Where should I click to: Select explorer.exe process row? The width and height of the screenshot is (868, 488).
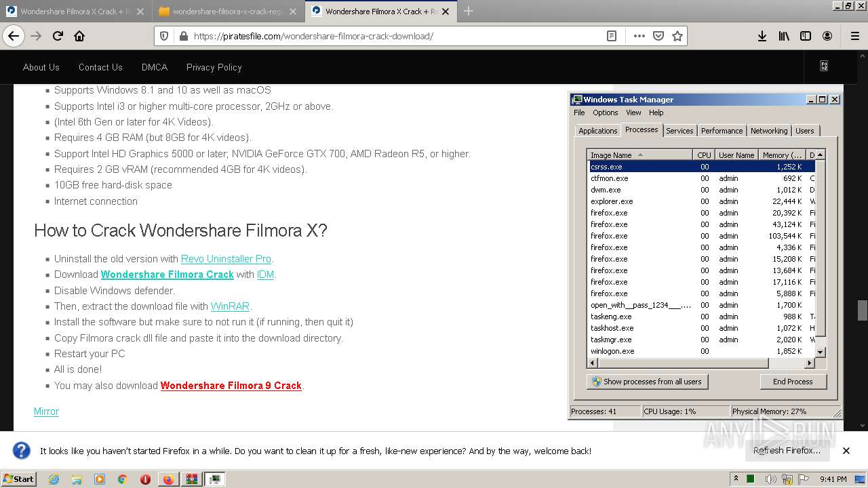coord(701,201)
